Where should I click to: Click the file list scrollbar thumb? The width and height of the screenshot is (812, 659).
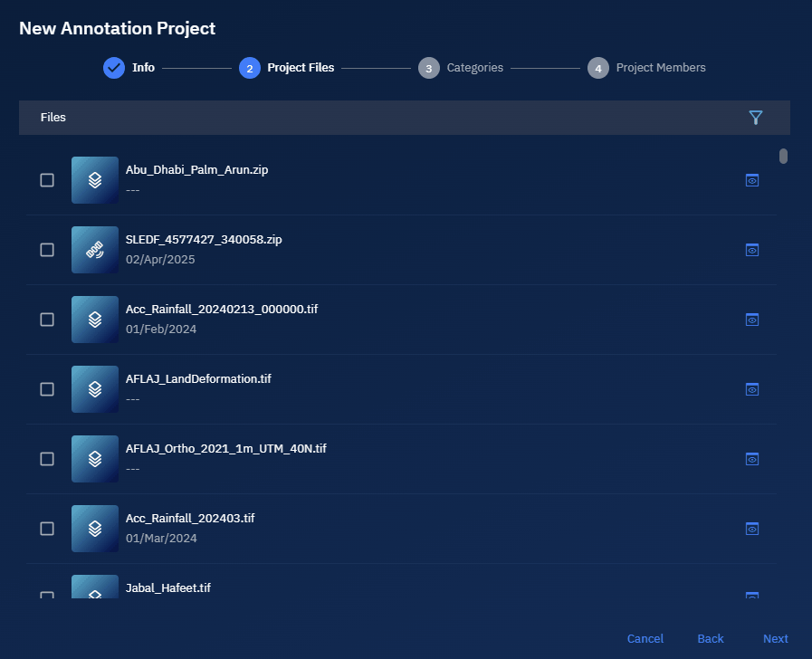(783, 156)
